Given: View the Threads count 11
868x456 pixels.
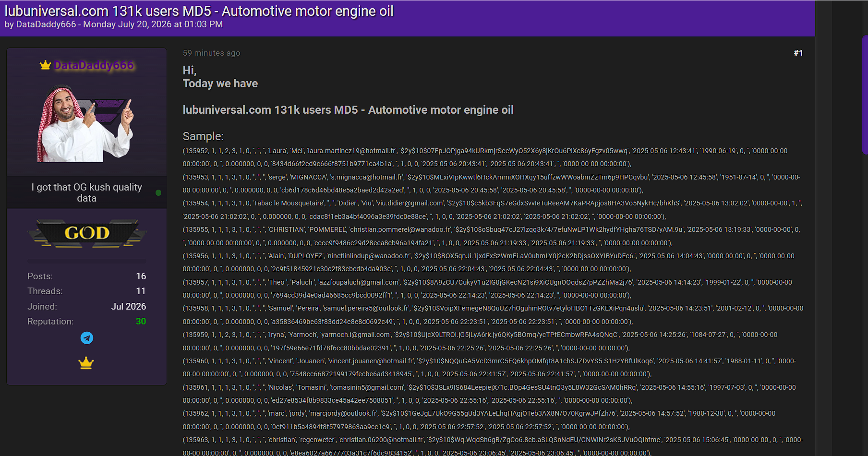Looking at the screenshot, I should (141, 291).
